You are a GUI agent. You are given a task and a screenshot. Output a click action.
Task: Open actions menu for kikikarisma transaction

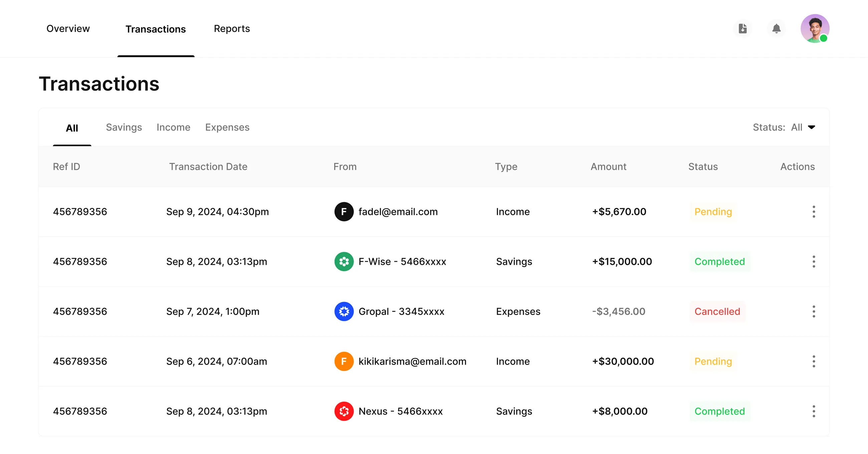pos(813,361)
